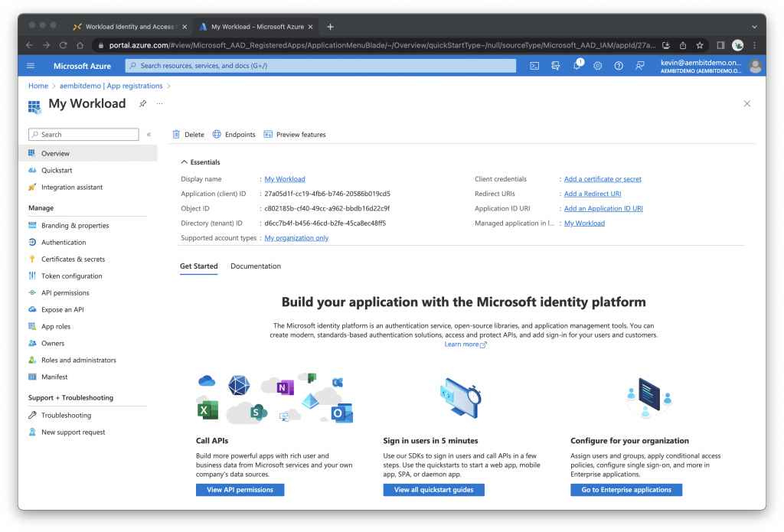Switch to the Documentation tab

point(256,266)
